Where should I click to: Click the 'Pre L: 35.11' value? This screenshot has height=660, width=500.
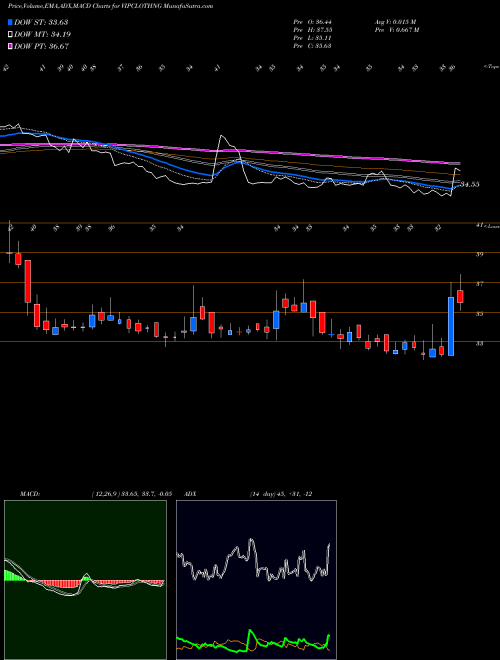pyautogui.click(x=313, y=38)
